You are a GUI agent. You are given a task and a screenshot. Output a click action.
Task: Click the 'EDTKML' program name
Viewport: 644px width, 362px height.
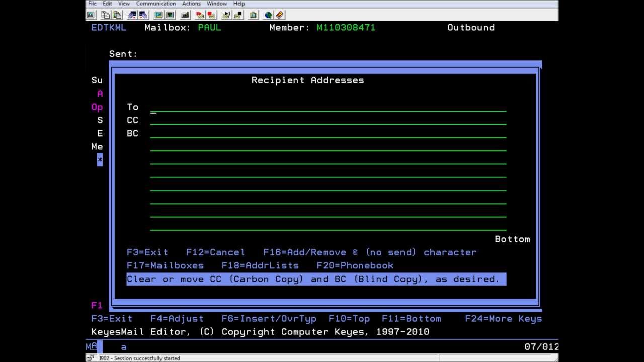click(x=109, y=28)
